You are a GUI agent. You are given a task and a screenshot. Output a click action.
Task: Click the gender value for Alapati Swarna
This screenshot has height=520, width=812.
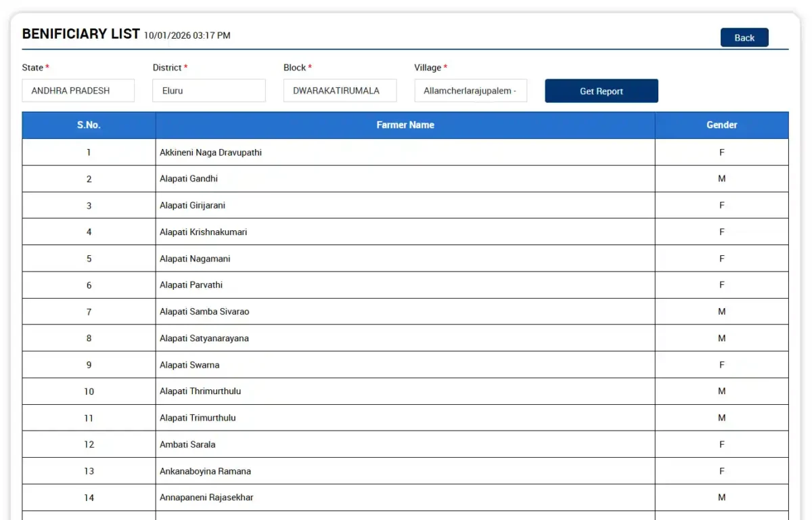[721, 364]
